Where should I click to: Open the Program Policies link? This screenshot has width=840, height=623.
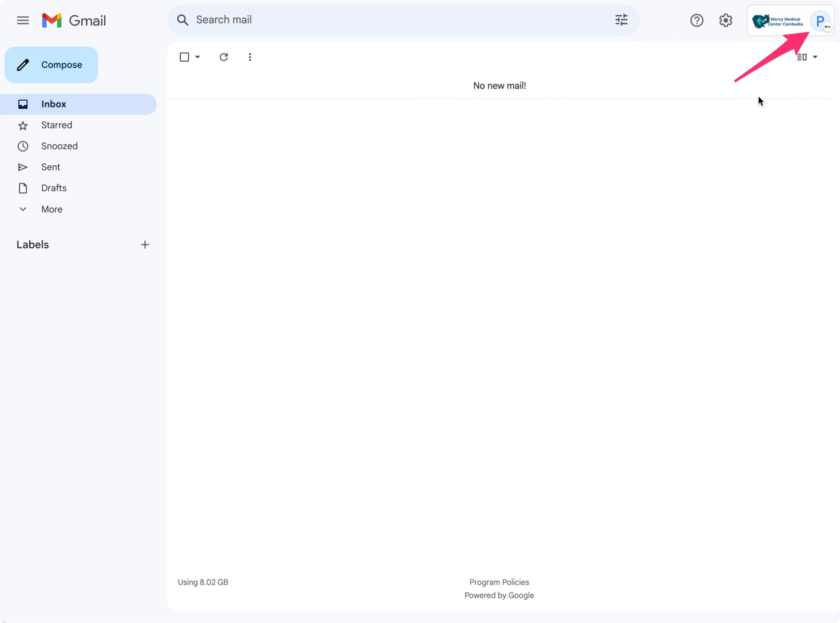click(499, 582)
